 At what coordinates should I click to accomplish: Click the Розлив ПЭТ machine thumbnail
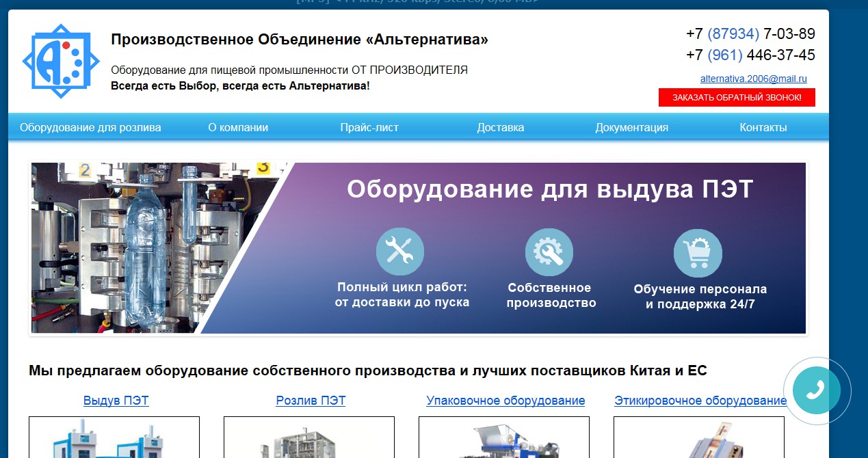(309, 437)
